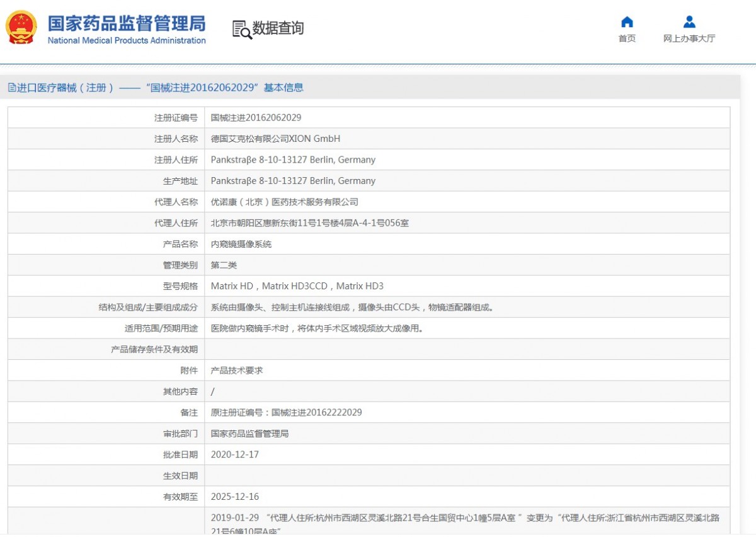Image resolution: width=756 pixels, height=537 pixels.
Task: Click the 附件 row label
Action: click(189, 371)
